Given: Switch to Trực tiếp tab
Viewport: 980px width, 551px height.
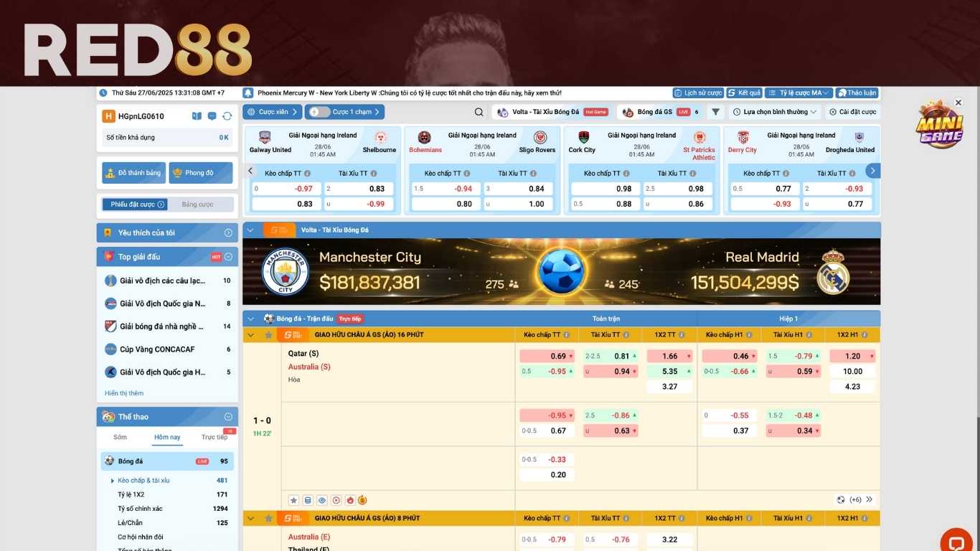Looking at the screenshot, I should point(214,437).
